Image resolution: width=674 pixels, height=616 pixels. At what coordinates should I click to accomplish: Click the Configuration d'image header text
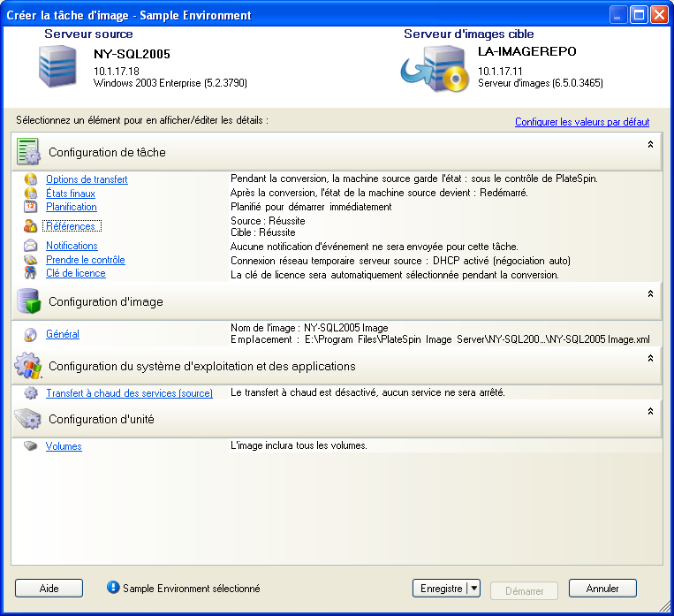point(106,301)
